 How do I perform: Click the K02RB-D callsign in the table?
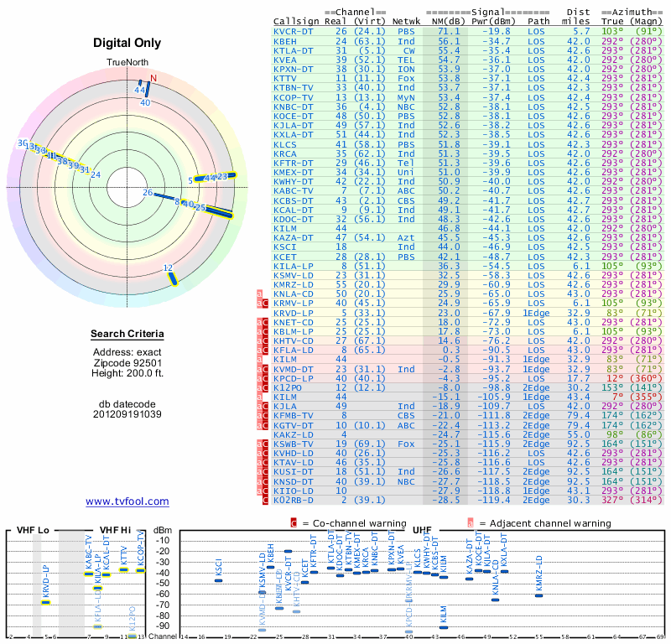coord(293,500)
